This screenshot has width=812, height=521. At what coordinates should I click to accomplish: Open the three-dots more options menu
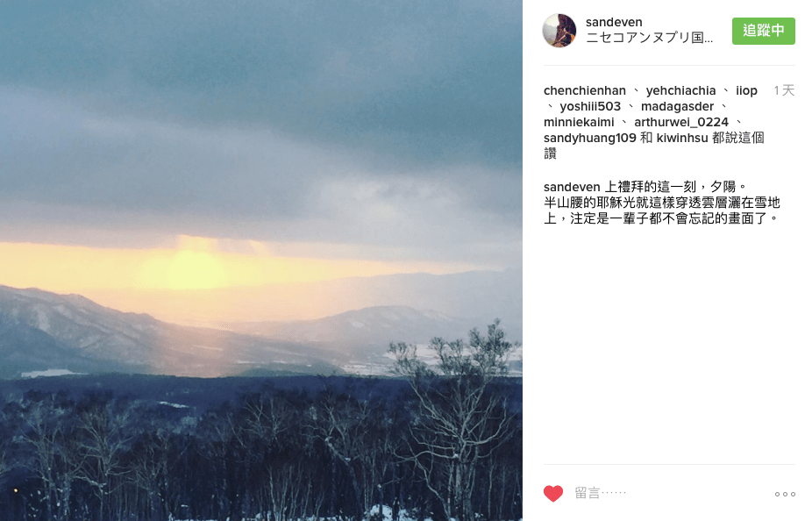pos(785,494)
